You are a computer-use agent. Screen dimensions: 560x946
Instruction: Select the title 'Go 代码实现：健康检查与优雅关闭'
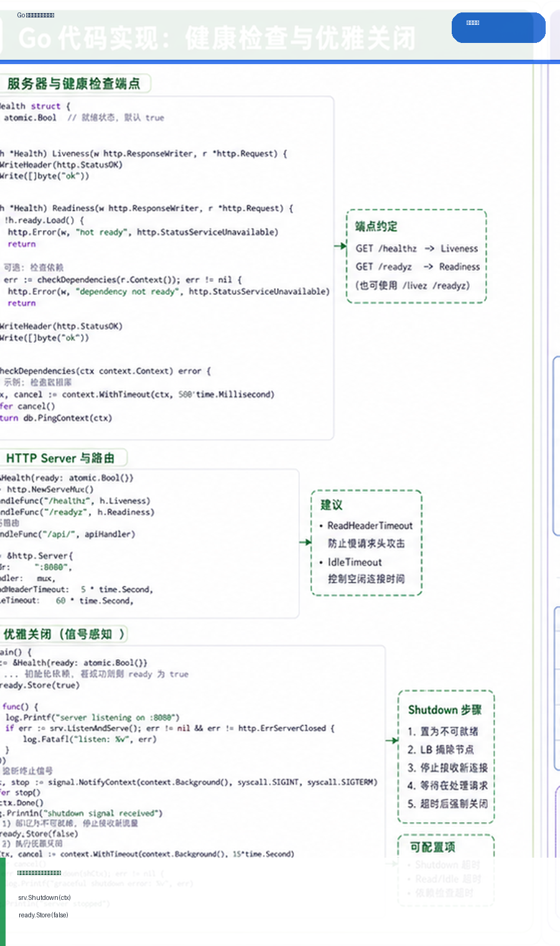click(x=217, y=39)
